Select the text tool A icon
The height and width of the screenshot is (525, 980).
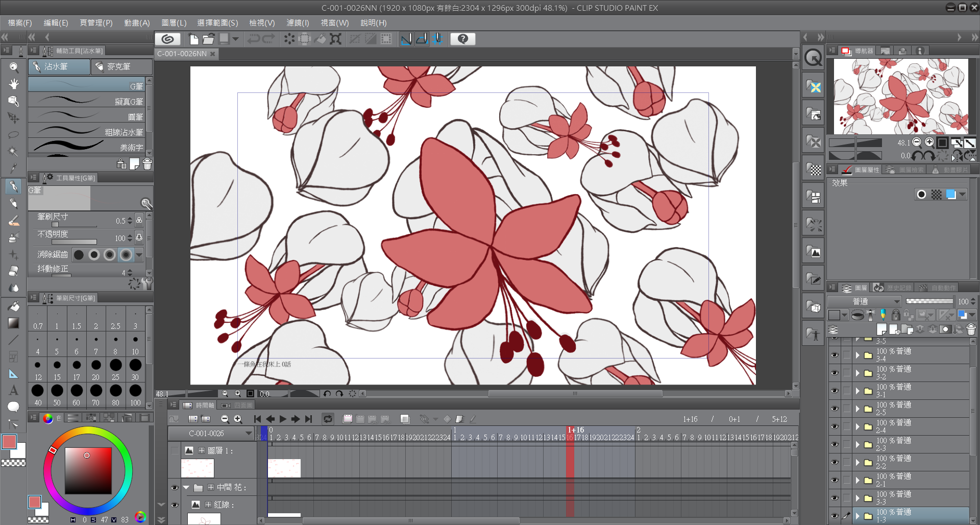click(14, 390)
